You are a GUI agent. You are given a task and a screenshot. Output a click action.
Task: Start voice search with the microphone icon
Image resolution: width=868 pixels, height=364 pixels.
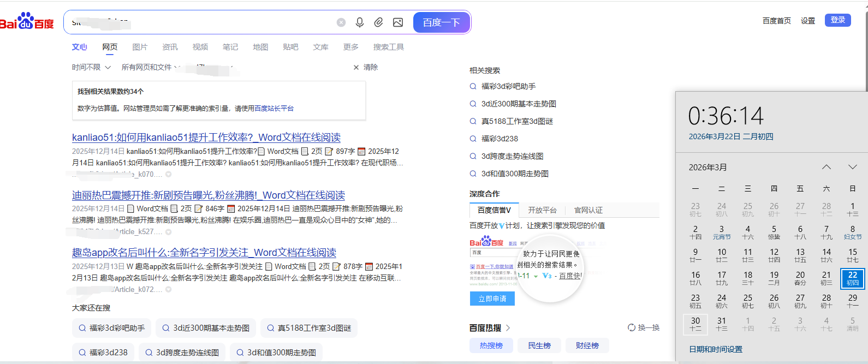[360, 22]
